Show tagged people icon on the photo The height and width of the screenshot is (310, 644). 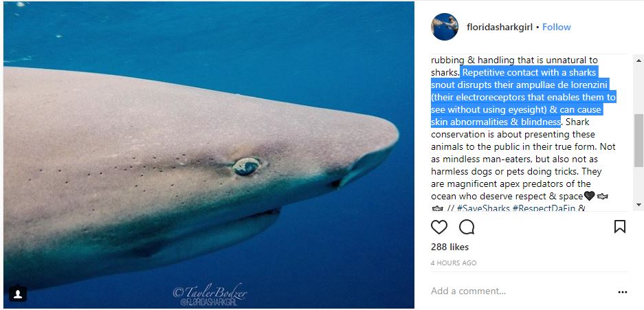[19, 294]
